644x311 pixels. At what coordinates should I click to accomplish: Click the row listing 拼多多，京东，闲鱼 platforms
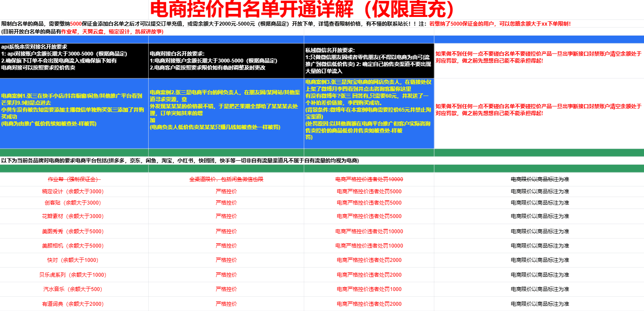click(x=180, y=161)
